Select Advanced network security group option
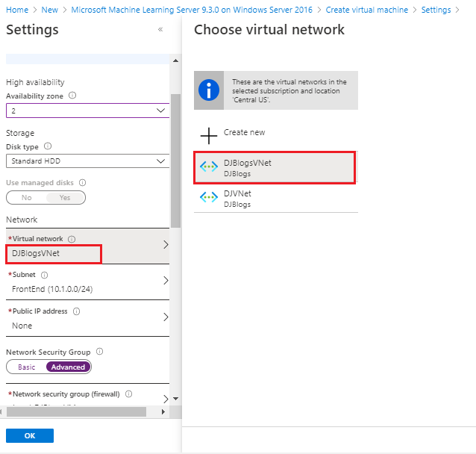 coord(68,367)
